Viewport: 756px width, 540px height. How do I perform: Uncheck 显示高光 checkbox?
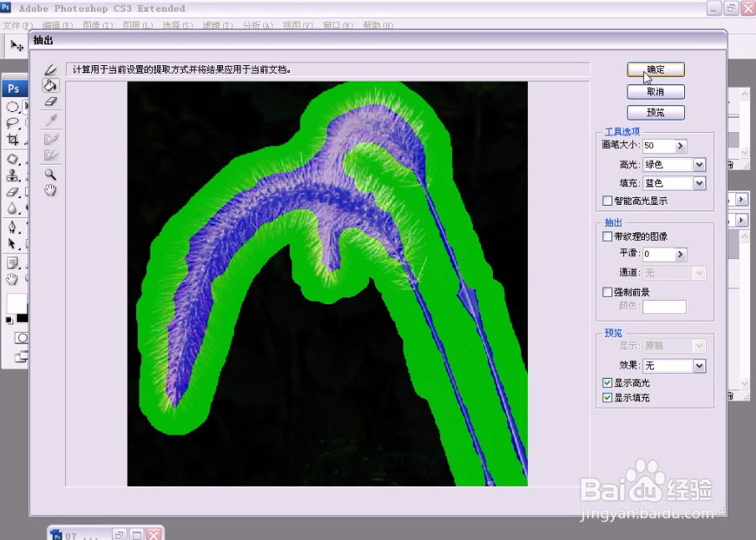[607, 383]
